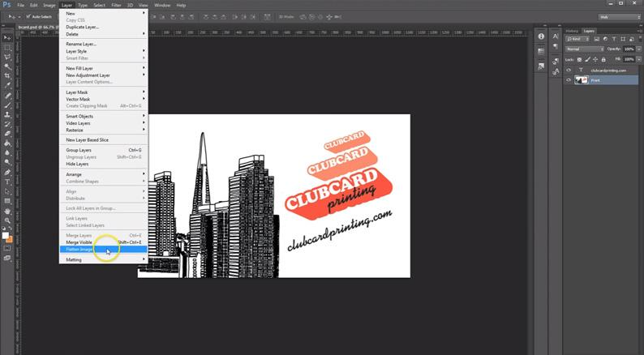Open the workspace switcher dropdown
644x355 pixels.
pos(620,17)
